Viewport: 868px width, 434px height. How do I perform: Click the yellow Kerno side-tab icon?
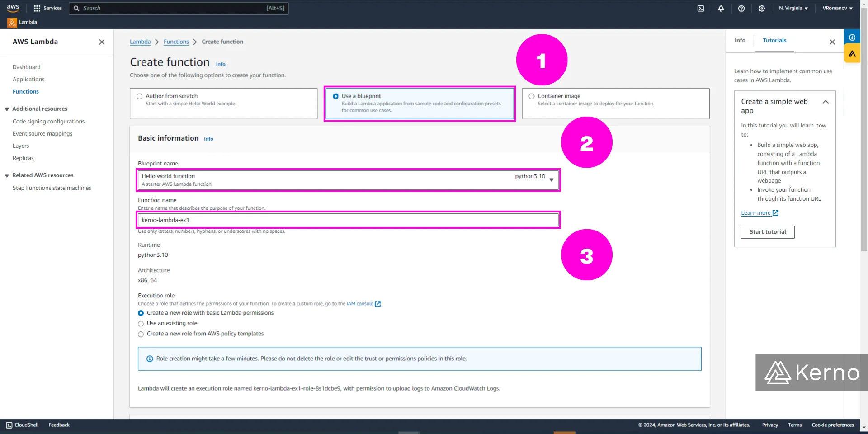tap(852, 54)
